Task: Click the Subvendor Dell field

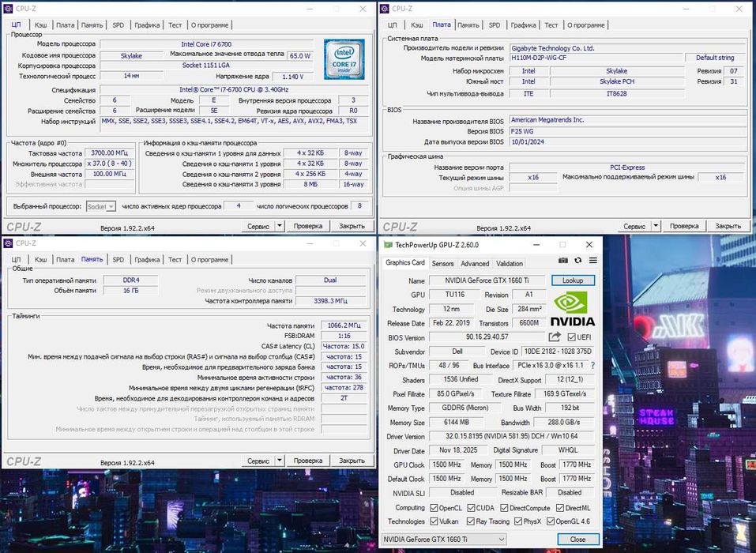Action: click(x=457, y=352)
